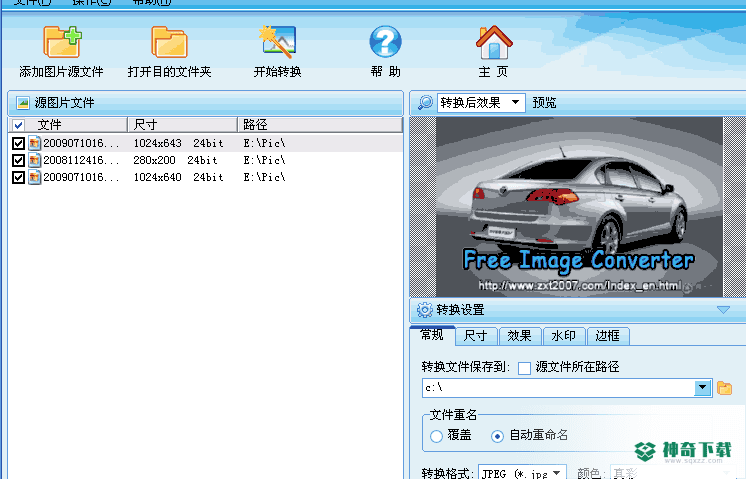Switch to the 水印 tab
The height and width of the screenshot is (479, 746).
click(x=563, y=336)
